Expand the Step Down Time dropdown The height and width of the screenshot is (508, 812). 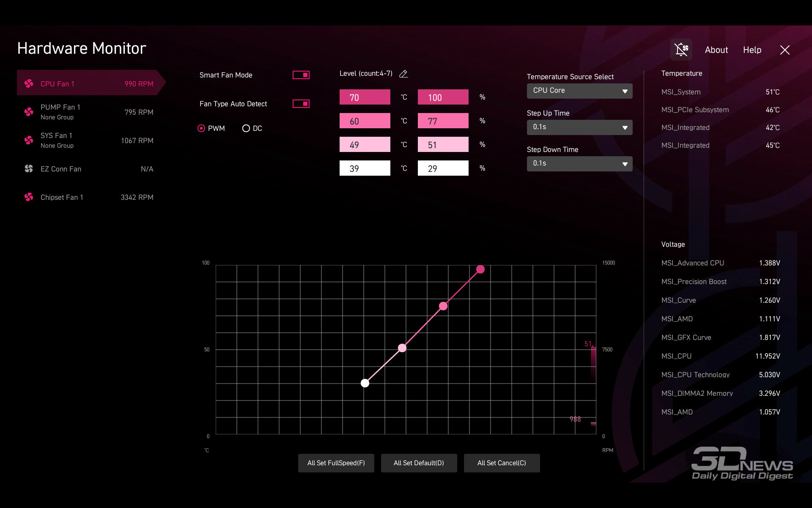coord(579,163)
